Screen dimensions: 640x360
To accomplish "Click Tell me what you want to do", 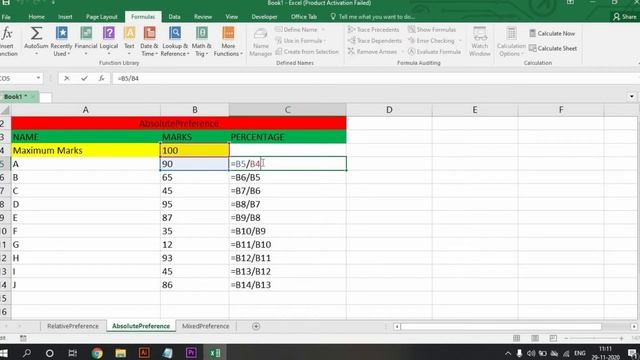I will click(x=373, y=17).
